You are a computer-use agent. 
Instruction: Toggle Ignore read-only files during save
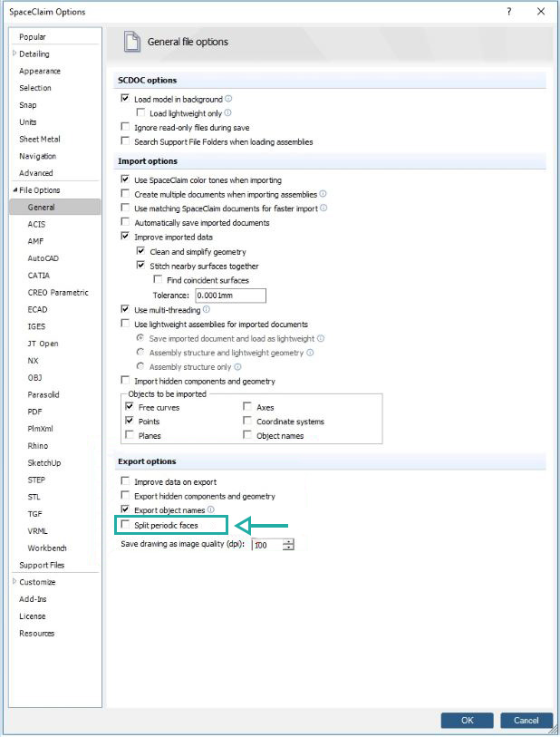pyautogui.click(x=125, y=128)
